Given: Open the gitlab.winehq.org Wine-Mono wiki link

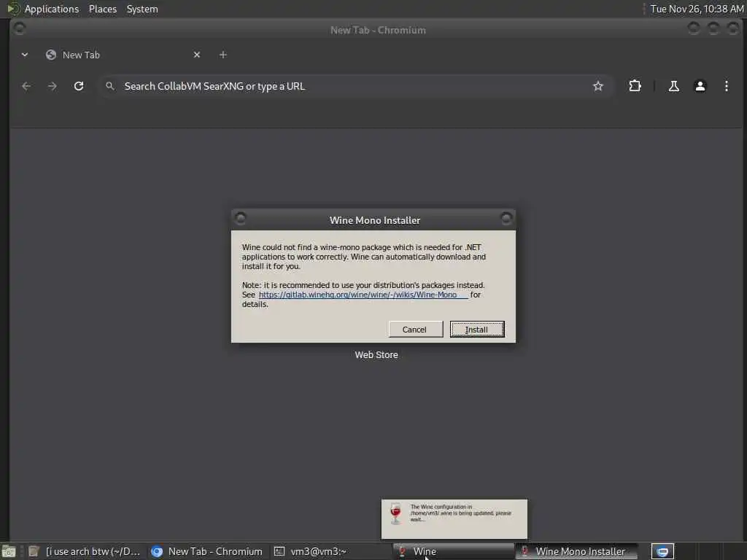Looking at the screenshot, I should [x=363, y=295].
